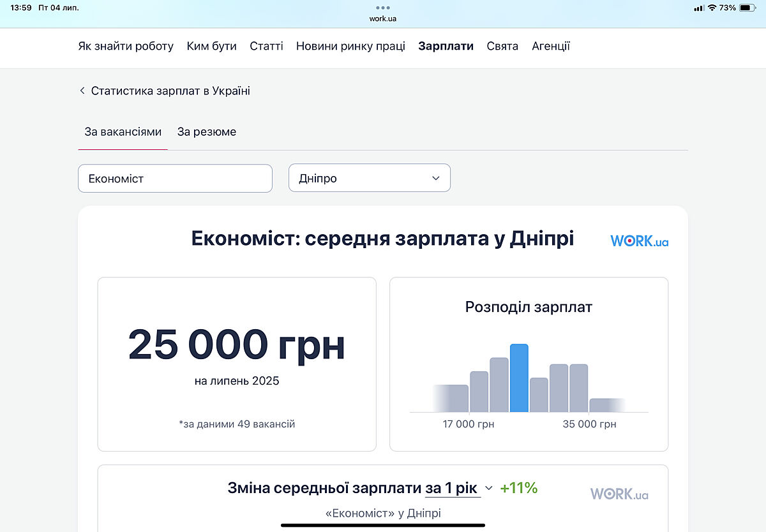Click the Work.ua logo in salary card
The image size is (766, 532).
639,241
